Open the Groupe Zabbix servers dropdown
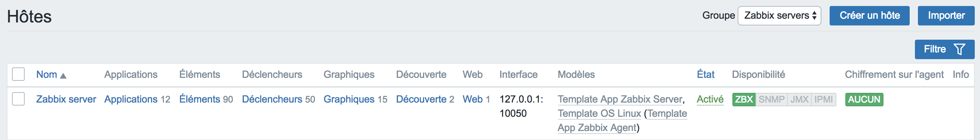The height and width of the screenshot is (140, 980). tap(779, 16)
